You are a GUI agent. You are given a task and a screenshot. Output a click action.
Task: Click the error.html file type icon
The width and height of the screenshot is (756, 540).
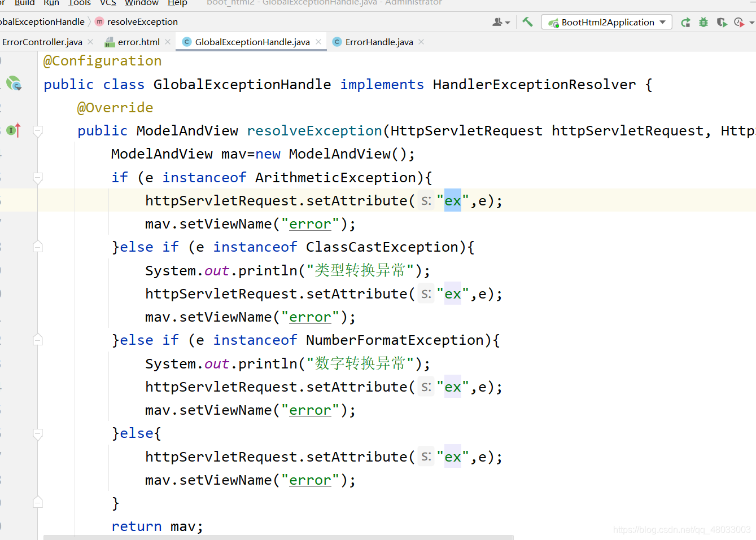[110, 42]
